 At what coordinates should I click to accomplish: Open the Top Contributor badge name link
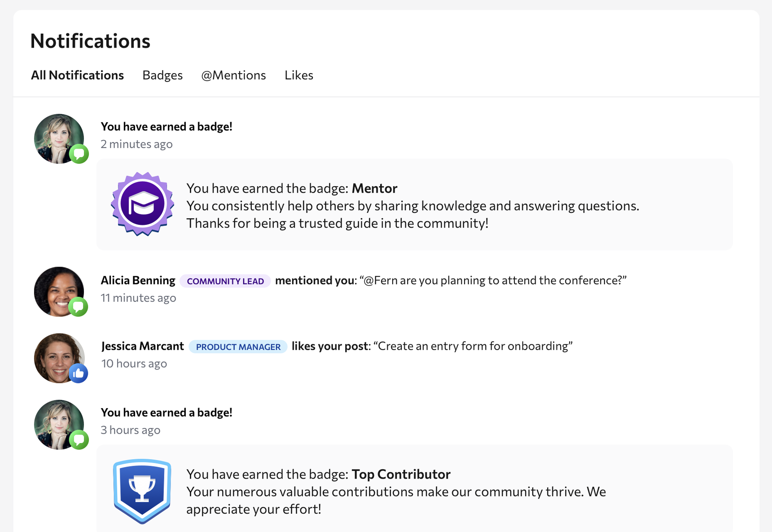pyautogui.click(x=401, y=474)
